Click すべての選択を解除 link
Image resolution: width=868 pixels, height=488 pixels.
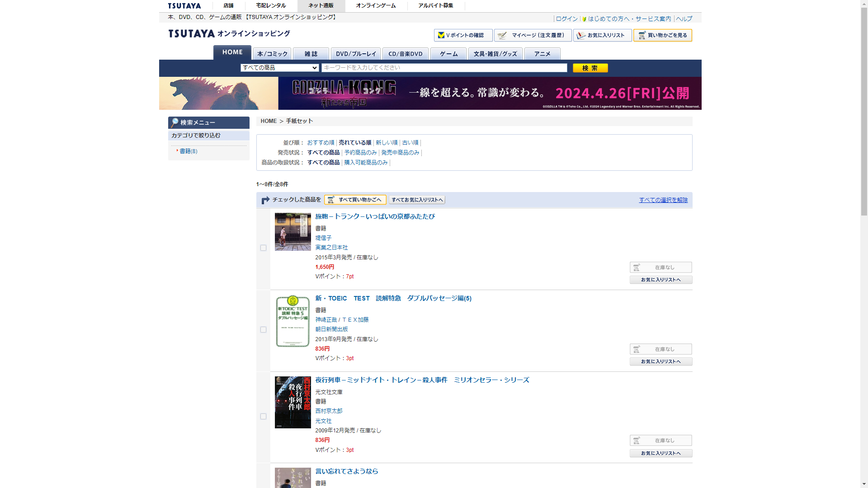click(663, 200)
